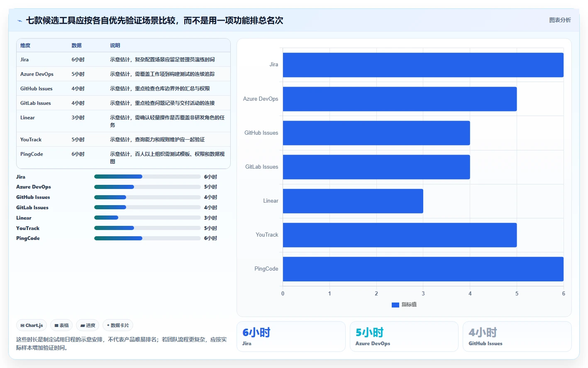This screenshot has width=588, height=368.
Task: Click the main title about 七款候选工具
Action: [155, 20]
